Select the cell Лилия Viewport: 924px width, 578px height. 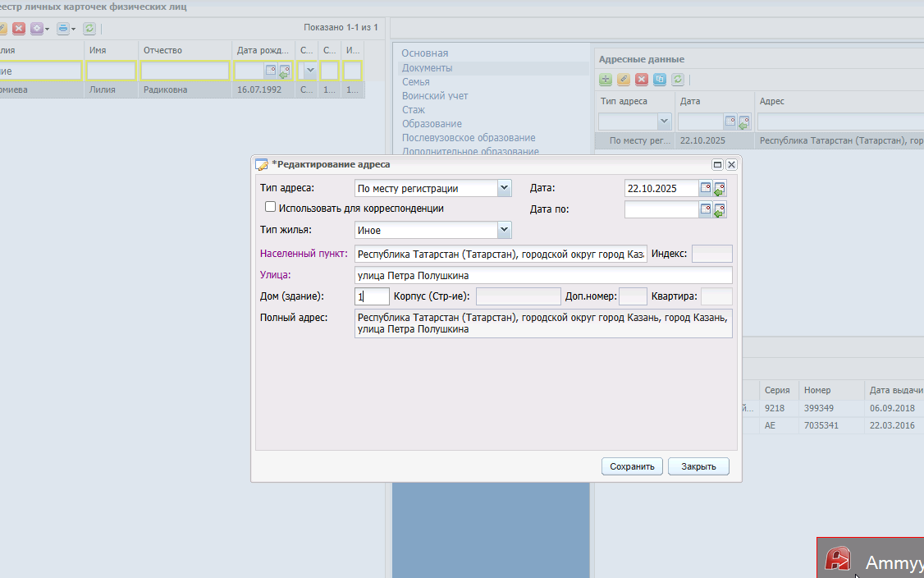(111, 89)
